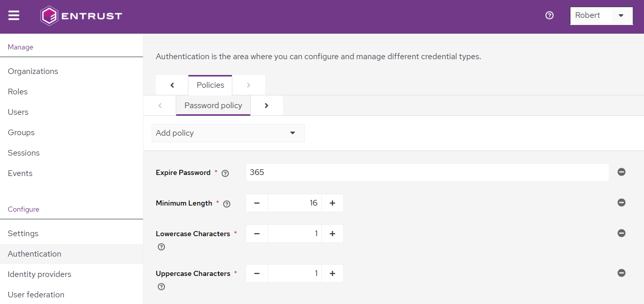Switch to the Policies tab
Screen dimensions: 644x304
tap(210, 85)
